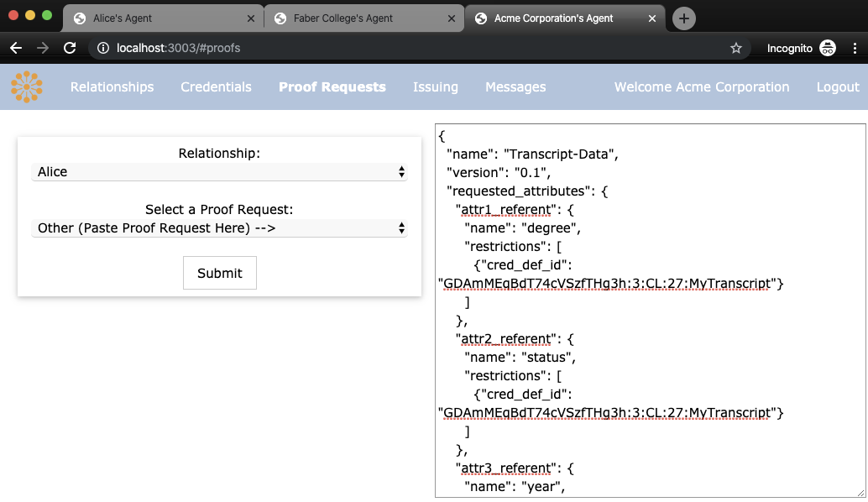Screen dimensions: 868x502
Task: Open the Relationships nav item
Action: pyautogui.click(x=112, y=87)
